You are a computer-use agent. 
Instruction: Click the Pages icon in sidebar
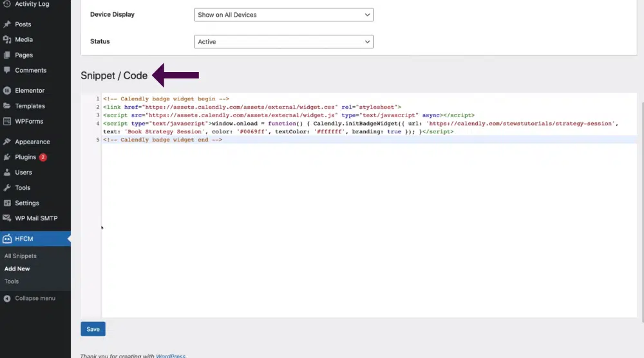point(7,55)
